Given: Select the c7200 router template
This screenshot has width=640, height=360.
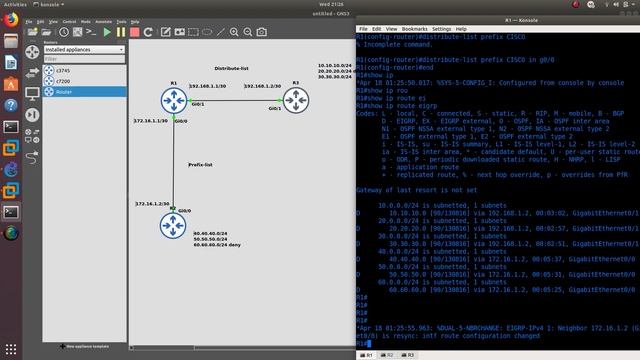Looking at the screenshot, I should pyautogui.click(x=84, y=81).
